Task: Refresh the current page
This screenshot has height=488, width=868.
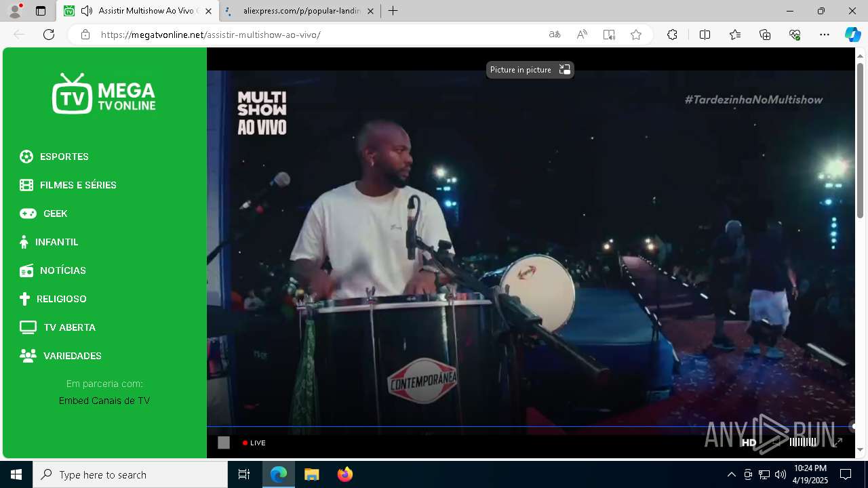Action: coord(49,35)
